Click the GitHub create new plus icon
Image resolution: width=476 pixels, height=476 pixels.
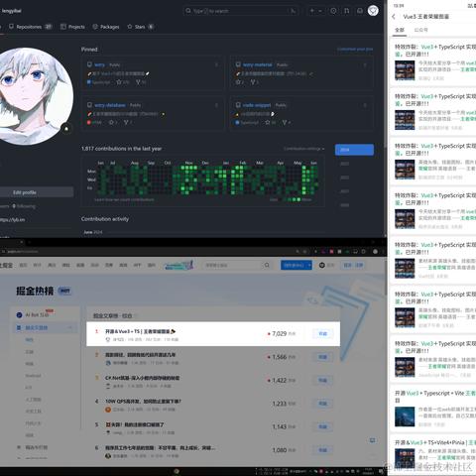(311, 11)
